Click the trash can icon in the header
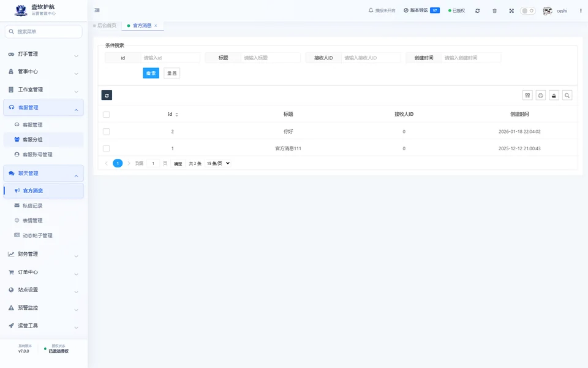The width and height of the screenshot is (588, 368). tap(495, 11)
